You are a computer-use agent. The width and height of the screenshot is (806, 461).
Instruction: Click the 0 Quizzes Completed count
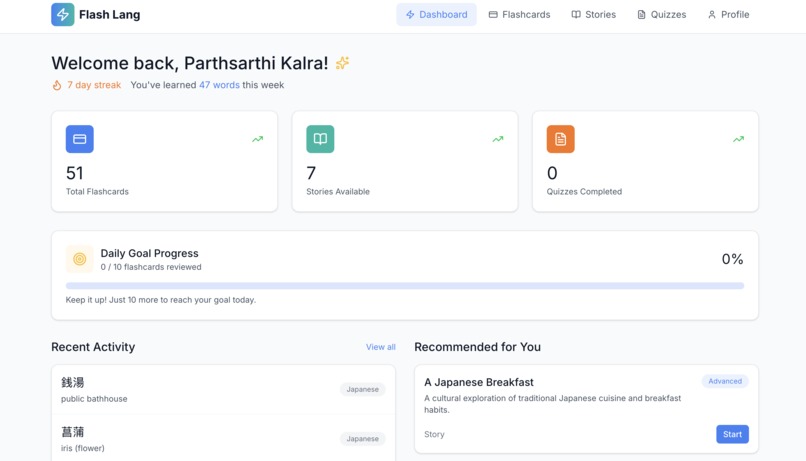[x=552, y=173]
